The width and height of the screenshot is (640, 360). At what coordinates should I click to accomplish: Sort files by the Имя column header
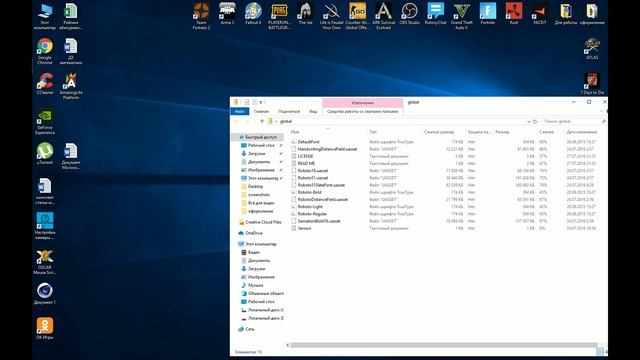point(295,132)
